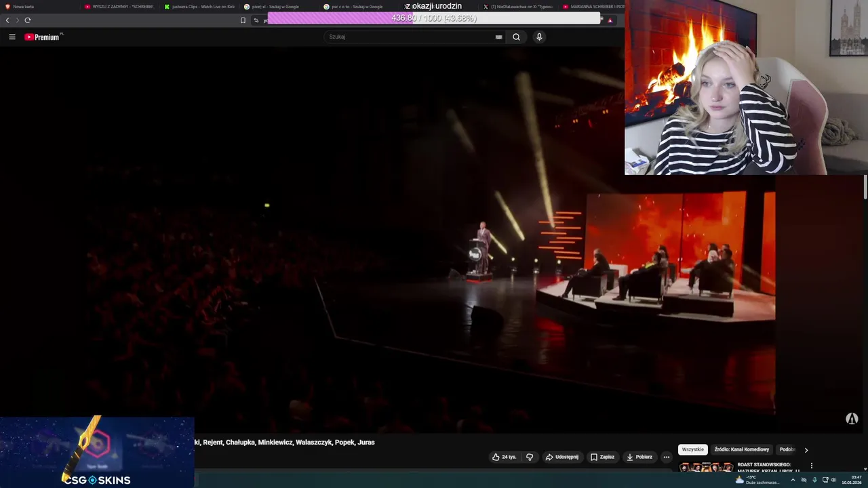Click the YouTube search magnifier button
868x488 pixels.
point(516,37)
